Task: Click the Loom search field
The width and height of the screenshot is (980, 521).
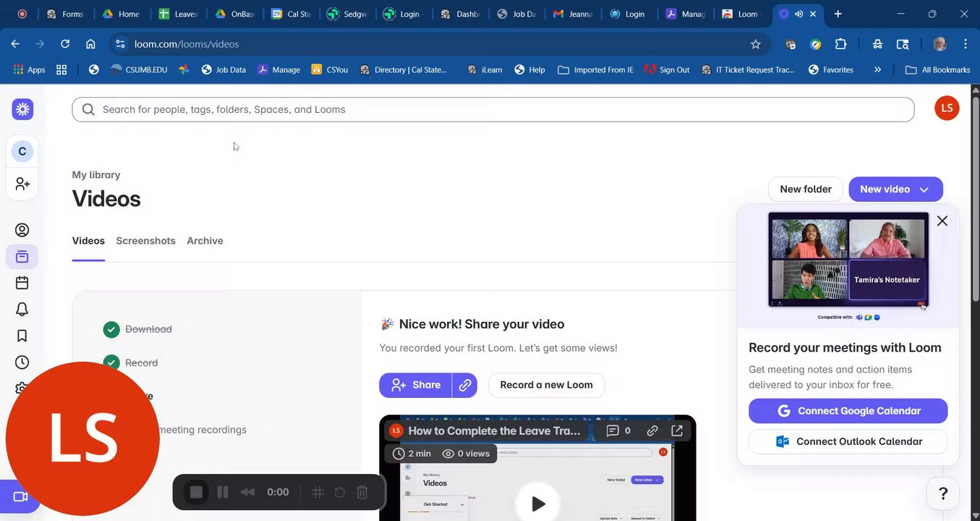Action: 493,109
